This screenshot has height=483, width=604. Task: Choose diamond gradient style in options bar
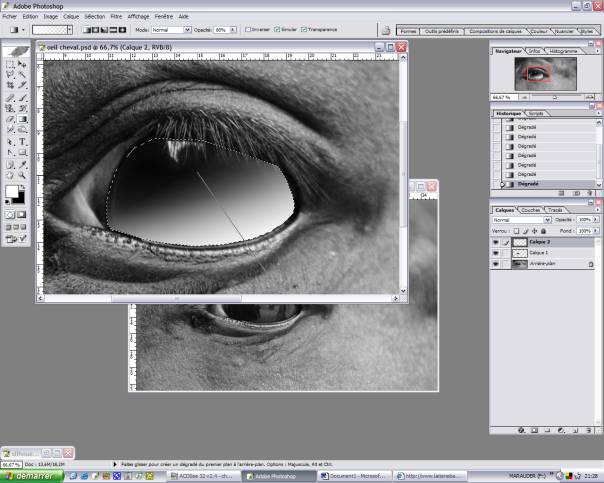(x=122, y=30)
